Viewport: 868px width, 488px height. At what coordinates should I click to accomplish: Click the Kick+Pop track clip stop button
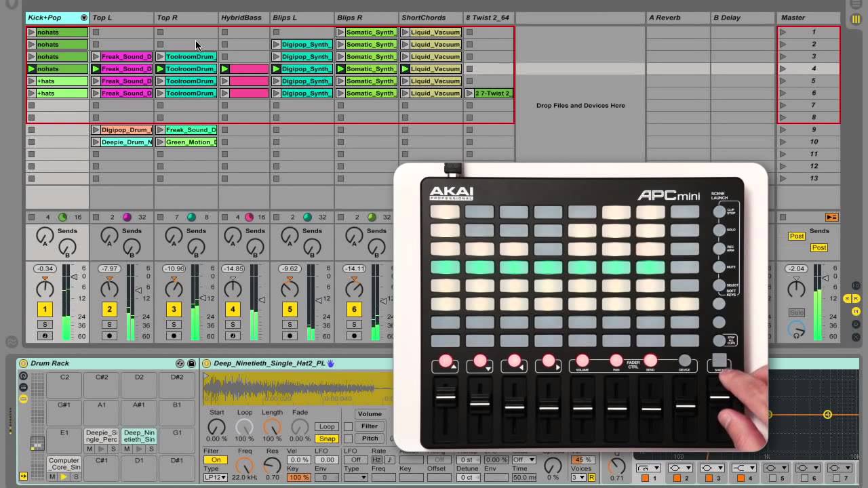click(x=31, y=218)
